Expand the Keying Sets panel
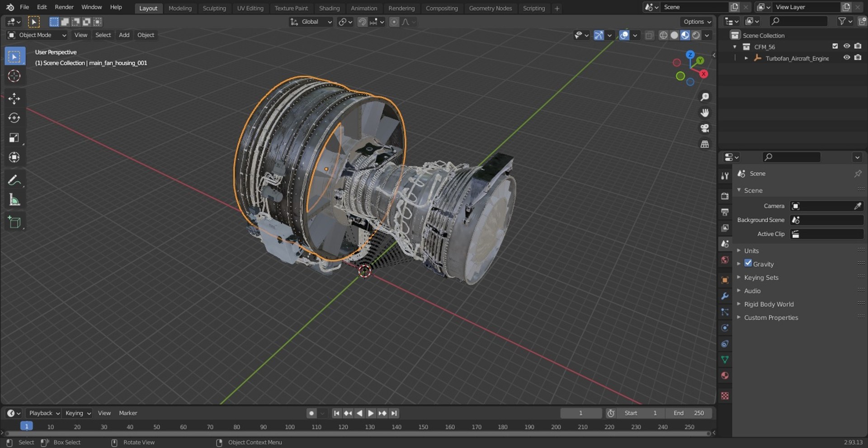The width and height of the screenshot is (868, 448). pyautogui.click(x=761, y=278)
